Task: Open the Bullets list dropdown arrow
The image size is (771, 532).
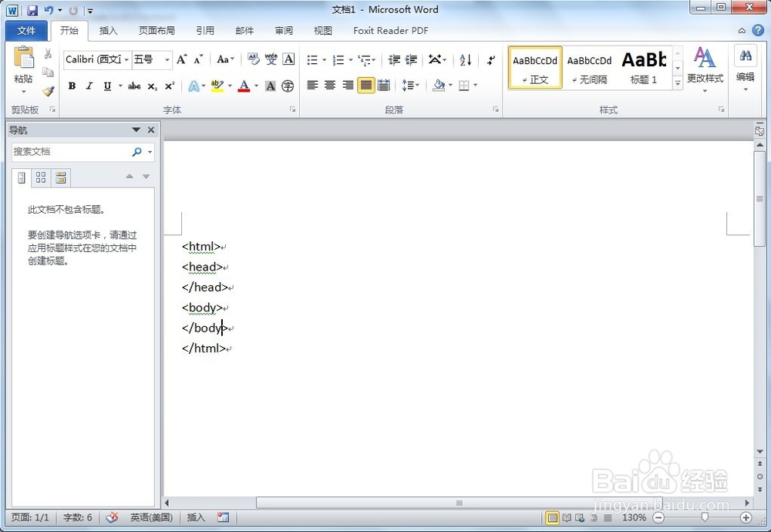Action: point(324,60)
